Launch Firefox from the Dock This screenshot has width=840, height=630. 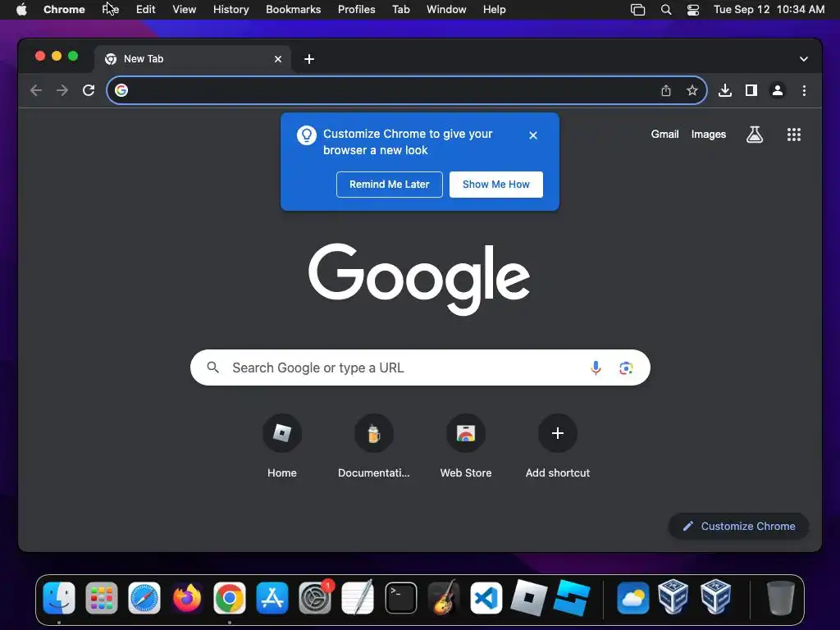pyautogui.click(x=187, y=598)
